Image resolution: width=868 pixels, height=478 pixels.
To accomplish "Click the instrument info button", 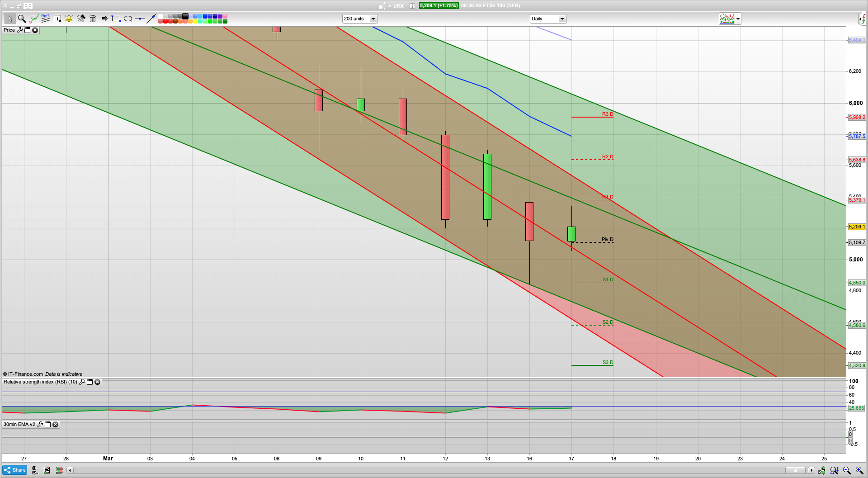I will coord(412,6).
